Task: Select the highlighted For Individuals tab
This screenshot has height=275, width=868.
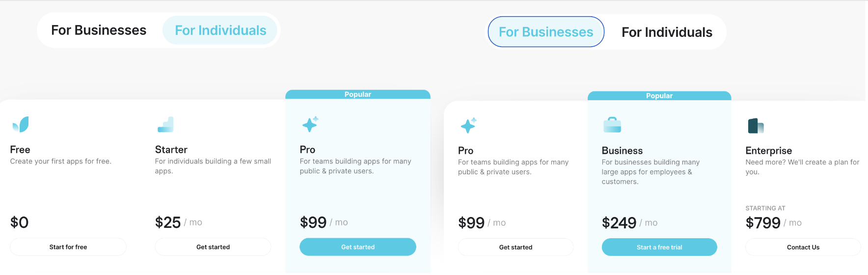Action: point(220,30)
